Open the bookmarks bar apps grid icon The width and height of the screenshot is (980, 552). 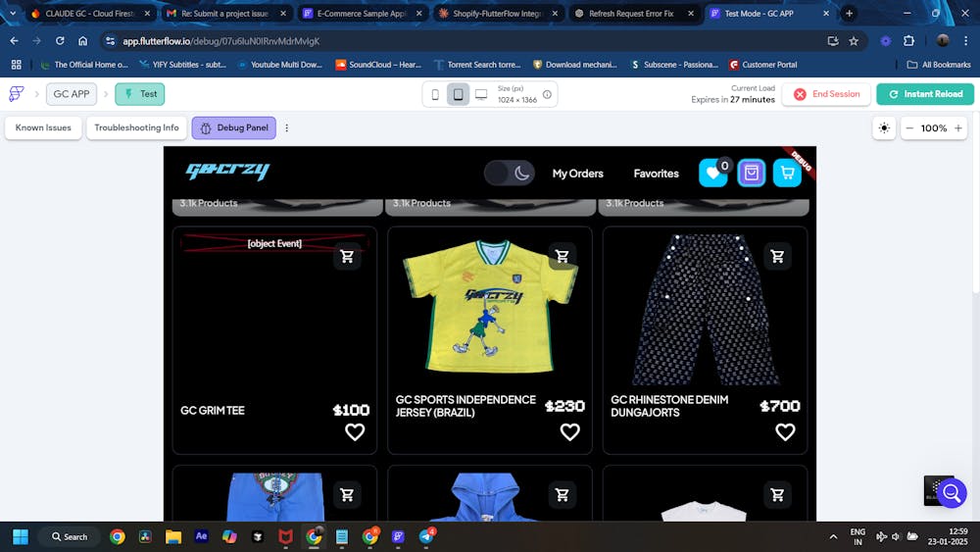tap(17, 65)
